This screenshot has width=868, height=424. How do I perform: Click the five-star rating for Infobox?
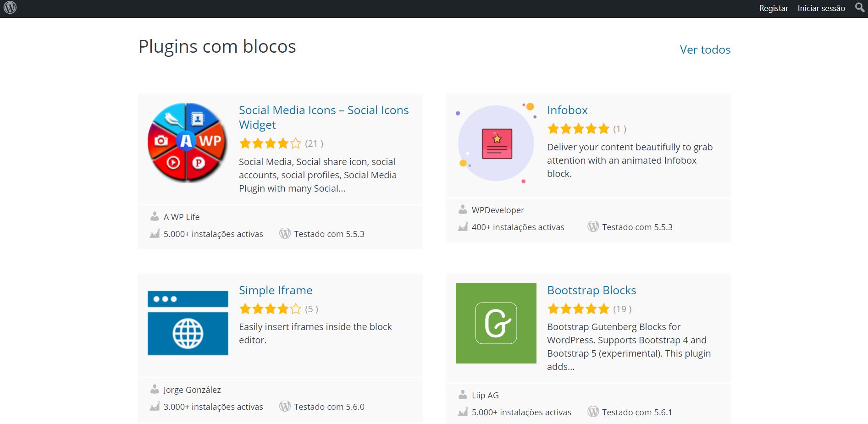pyautogui.click(x=579, y=129)
